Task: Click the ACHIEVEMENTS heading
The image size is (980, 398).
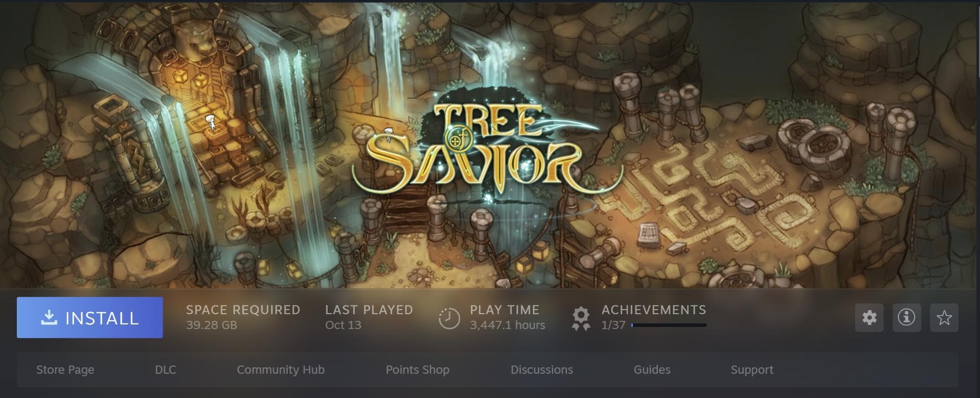Action: [x=654, y=310]
